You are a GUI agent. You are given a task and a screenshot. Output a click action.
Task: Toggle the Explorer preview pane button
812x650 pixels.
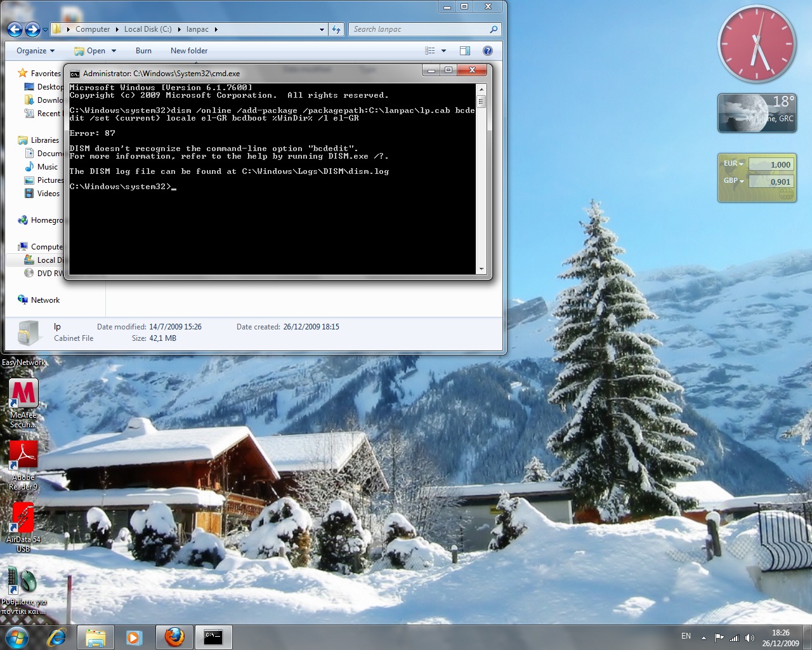(465, 51)
